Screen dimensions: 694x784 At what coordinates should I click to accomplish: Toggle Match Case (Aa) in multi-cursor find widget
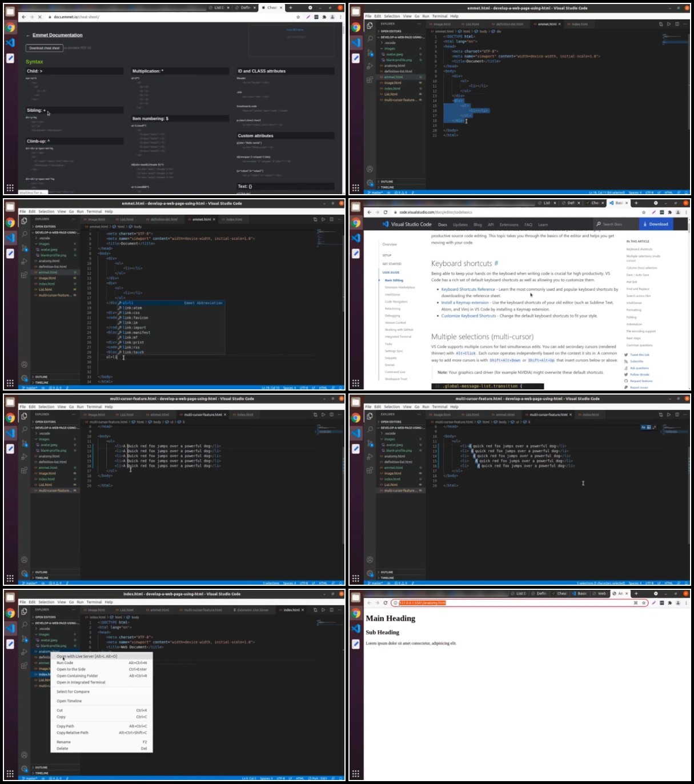click(x=643, y=427)
